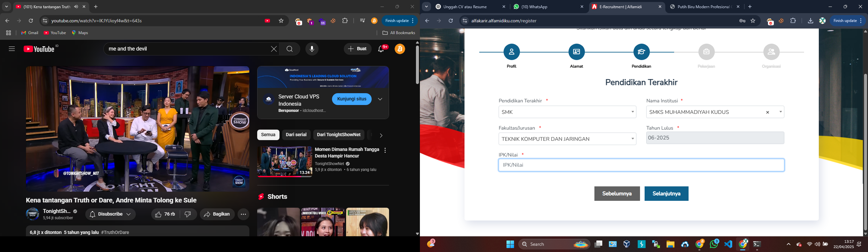Click the TonightShow channel avatar
This screenshot has height=252, width=868.
[x=33, y=214]
